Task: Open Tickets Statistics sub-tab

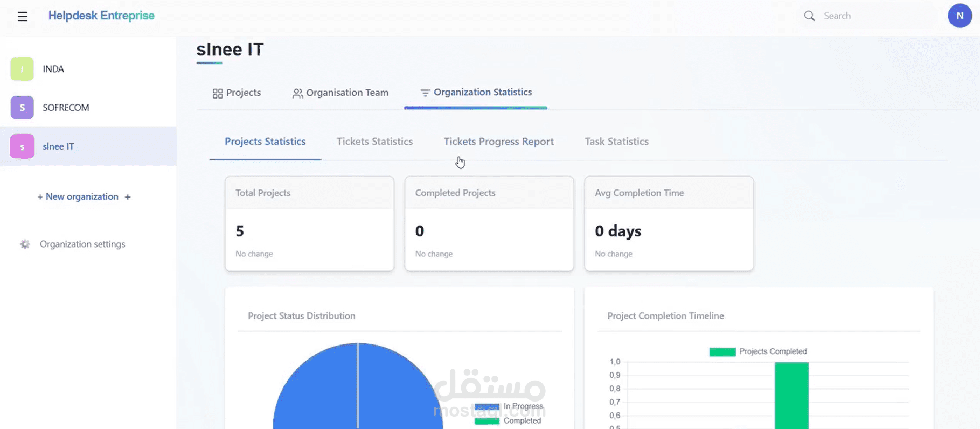Action: point(375,142)
